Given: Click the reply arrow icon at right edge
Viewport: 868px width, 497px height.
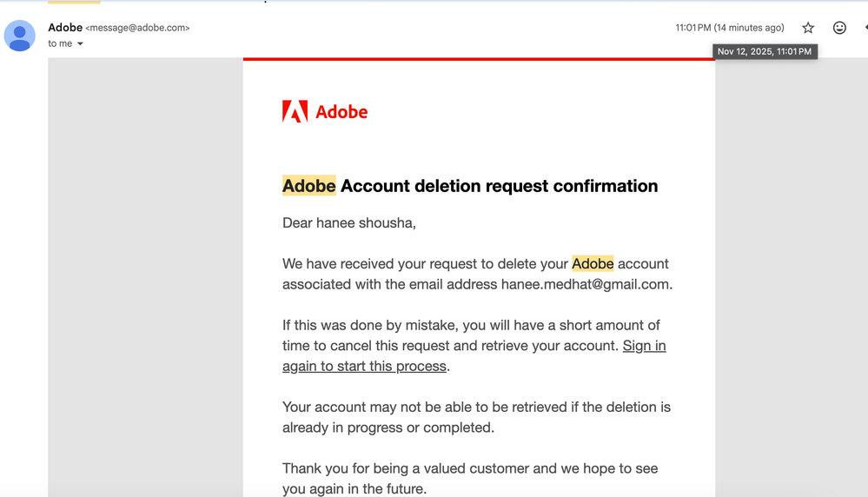Looking at the screenshot, I should 865,28.
